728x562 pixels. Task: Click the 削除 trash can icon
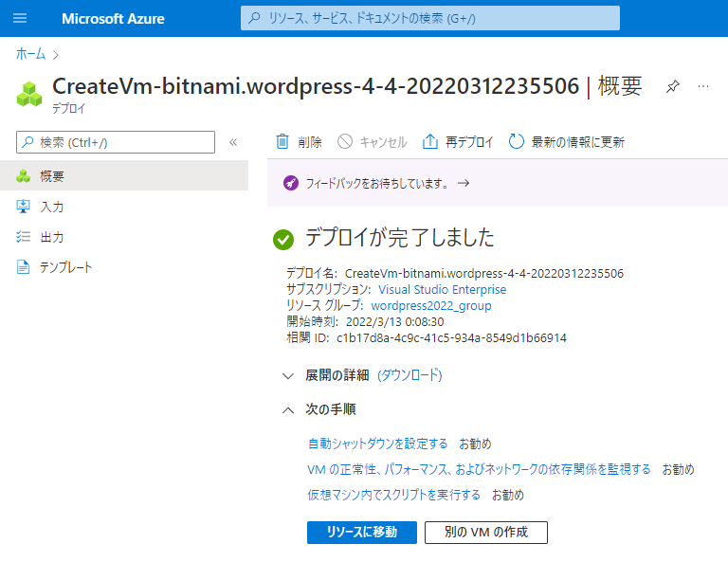pos(282,141)
